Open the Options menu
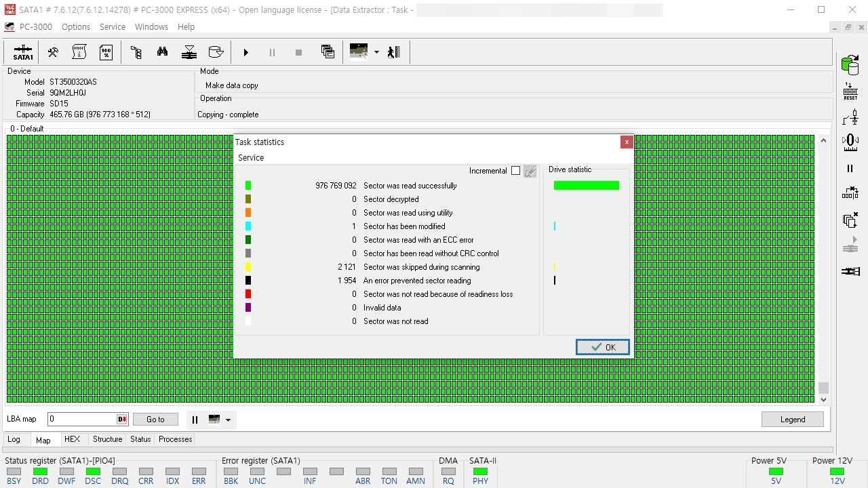The width and height of the screenshot is (868, 488). (75, 27)
